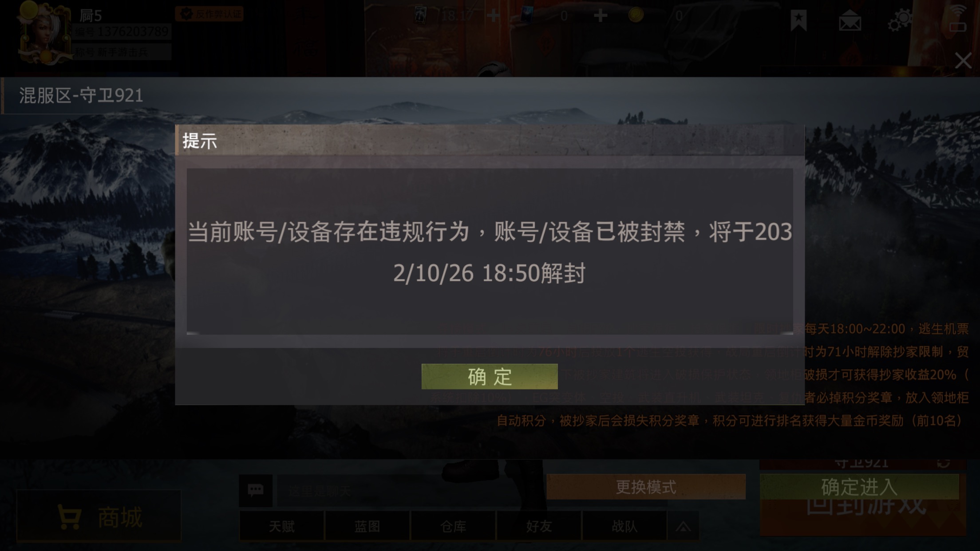This screenshot has width=980, height=551.
Task: Close the server panel with X
Action: [963, 60]
